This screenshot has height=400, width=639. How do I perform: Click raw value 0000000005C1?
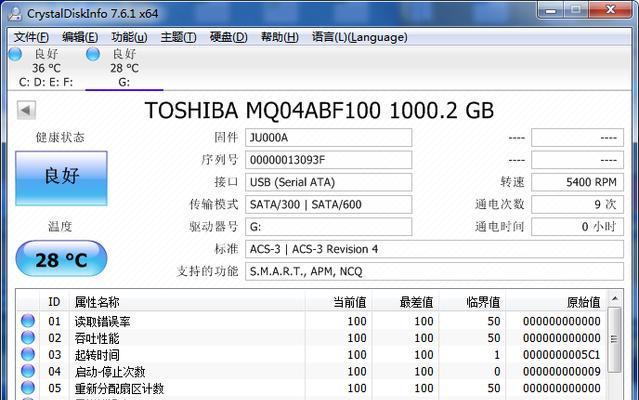click(562, 355)
